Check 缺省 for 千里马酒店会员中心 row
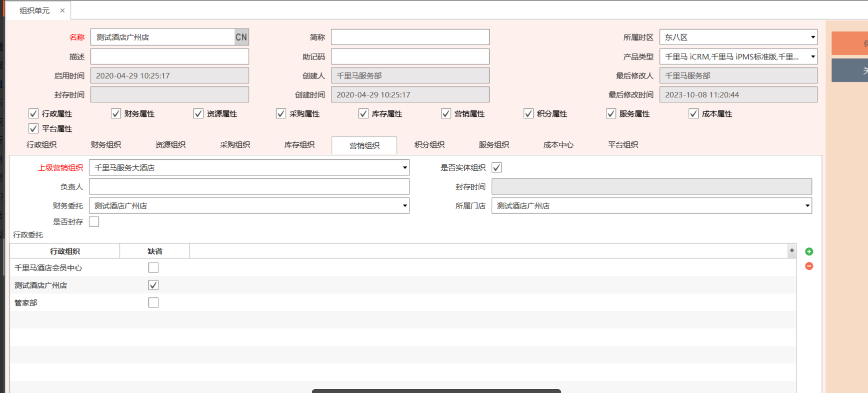Screen dimensions: 868x393 pyautogui.click(x=153, y=268)
